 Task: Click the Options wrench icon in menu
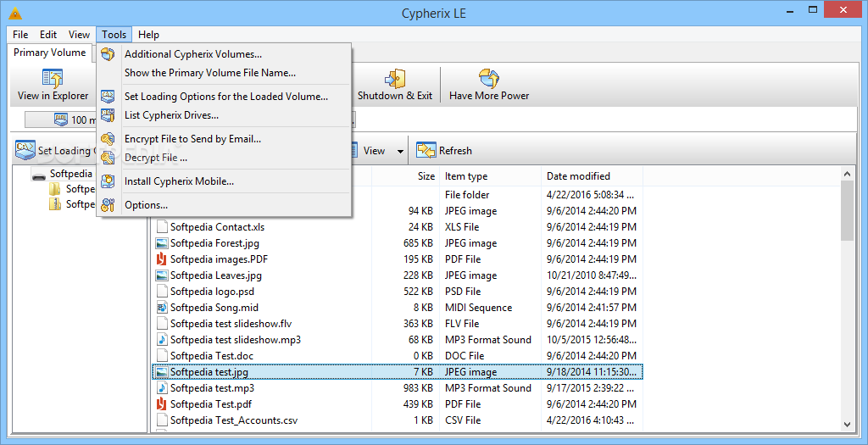pyautogui.click(x=108, y=205)
